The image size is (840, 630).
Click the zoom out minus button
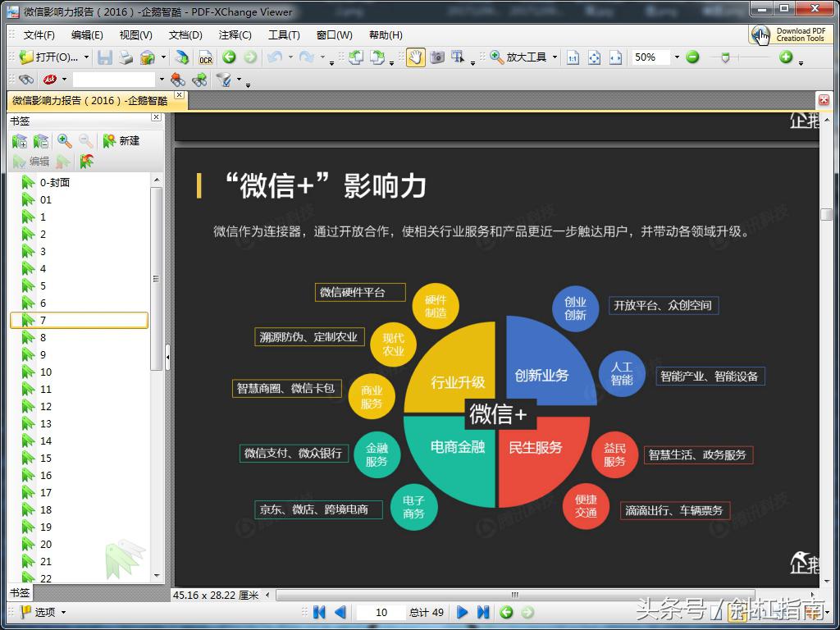coord(692,57)
